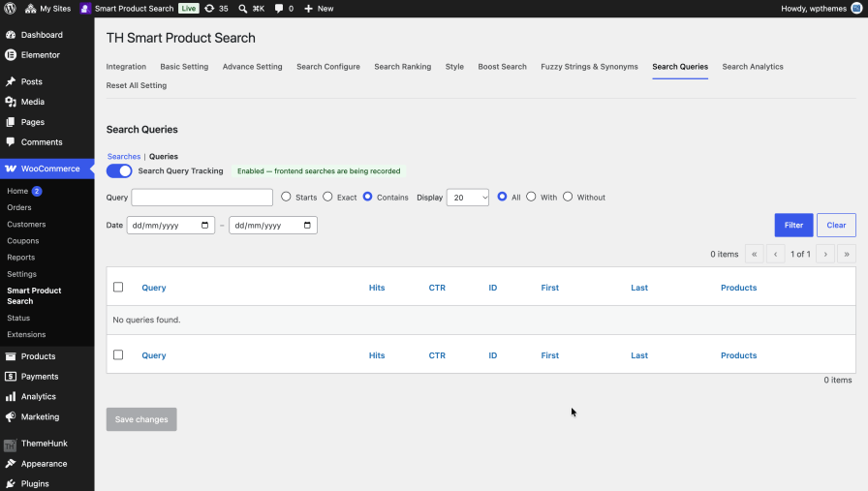Sort by Products in table header
The height and width of the screenshot is (491, 868).
pos(738,288)
